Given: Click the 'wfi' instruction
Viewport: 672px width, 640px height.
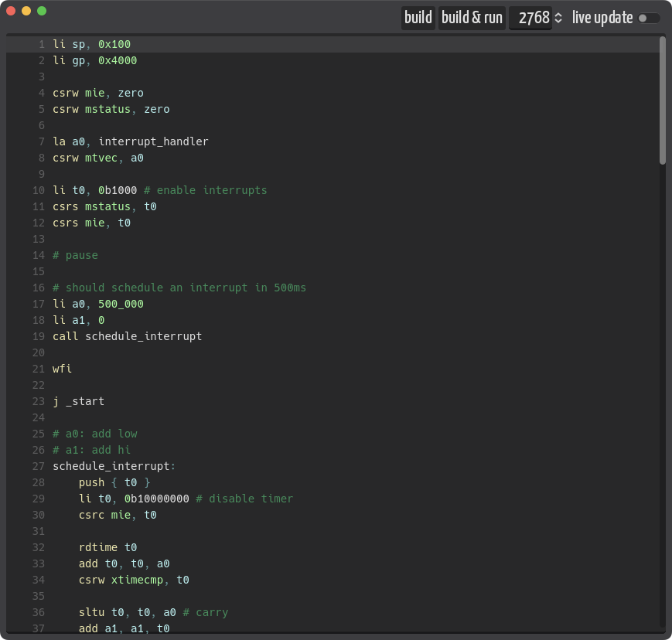Looking at the screenshot, I should 62,369.
